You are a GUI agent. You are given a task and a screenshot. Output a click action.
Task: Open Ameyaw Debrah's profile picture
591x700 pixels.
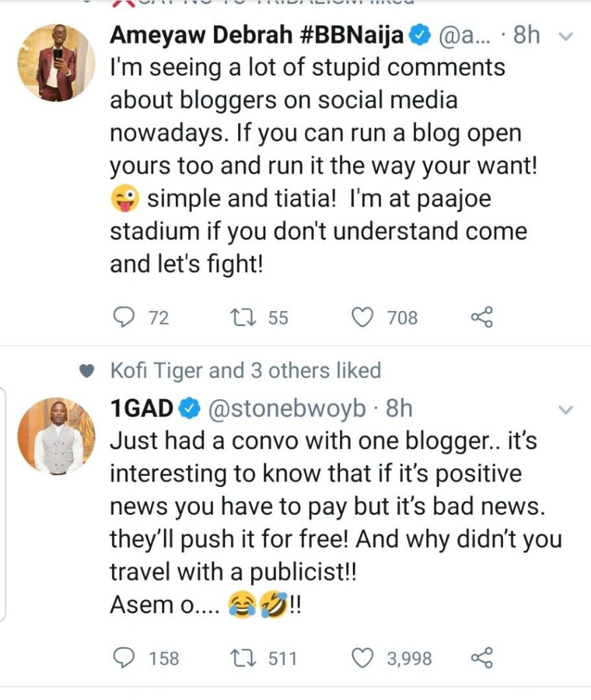click(56, 63)
